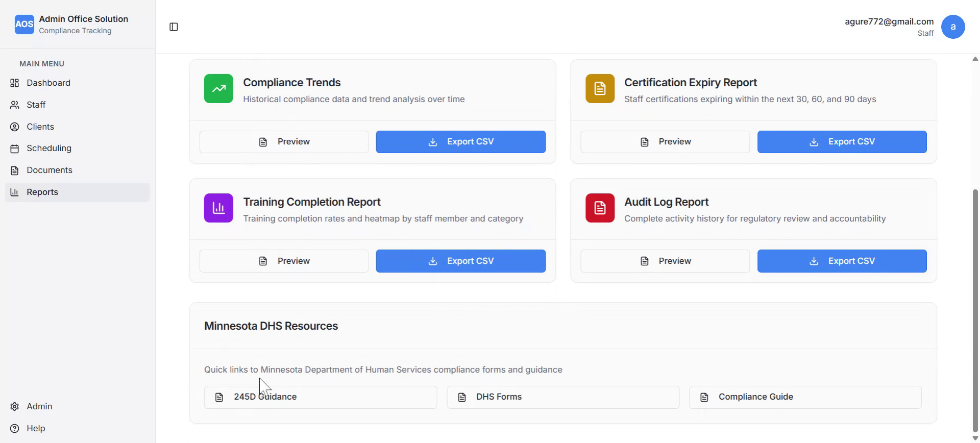
Task: Open the Clients section
Action: pyautogui.click(x=40, y=127)
